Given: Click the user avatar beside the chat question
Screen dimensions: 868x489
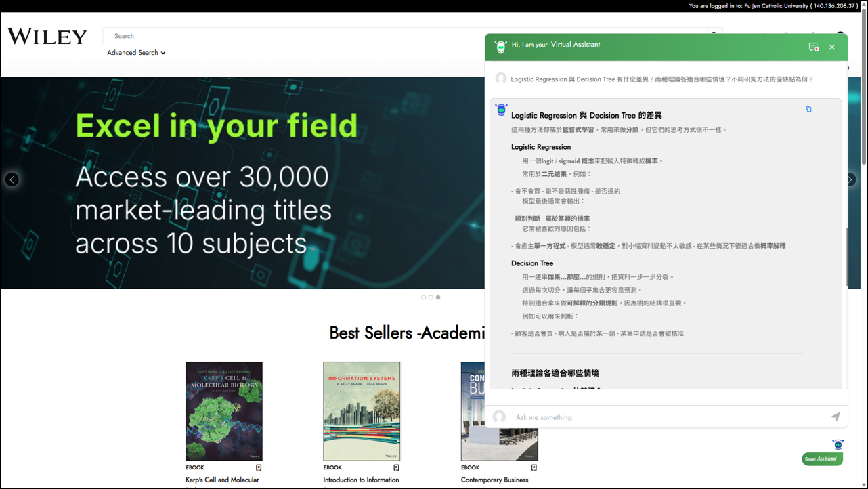Looking at the screenshot, I should pos(501,79).
